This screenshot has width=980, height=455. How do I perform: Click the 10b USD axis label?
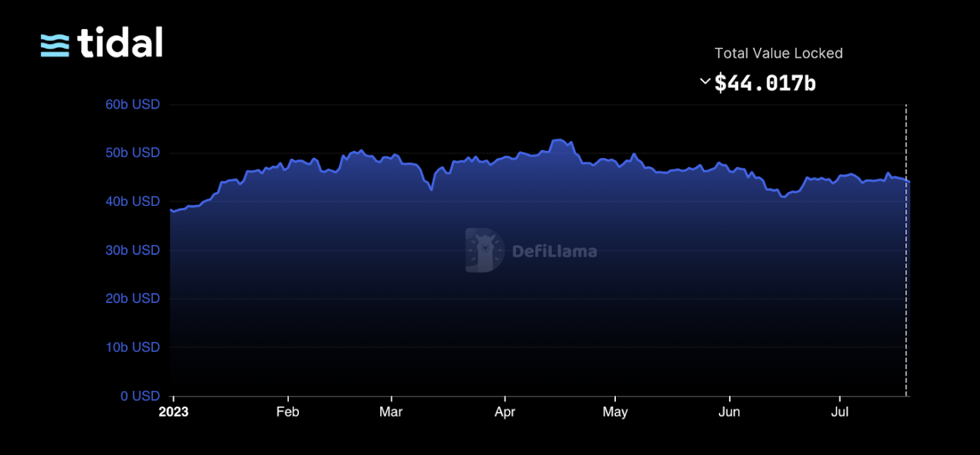click(x=133, y=347)
